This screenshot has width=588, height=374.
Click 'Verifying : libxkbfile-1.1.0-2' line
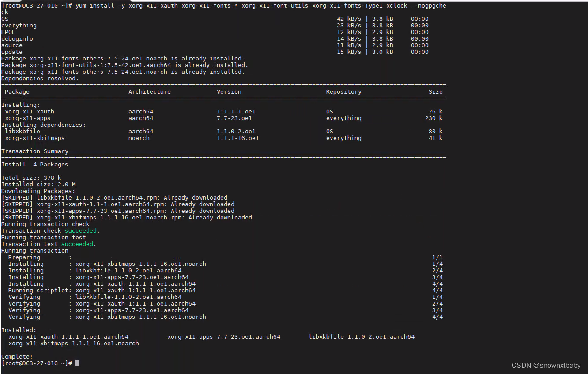pyautogui.click(x=225, y=297)
